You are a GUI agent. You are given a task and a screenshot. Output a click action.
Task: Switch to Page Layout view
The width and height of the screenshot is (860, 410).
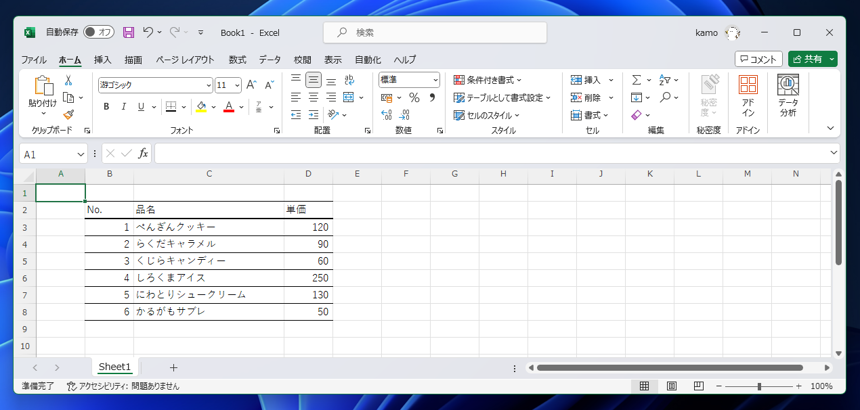pyautogui.click(x=672, y=386)
